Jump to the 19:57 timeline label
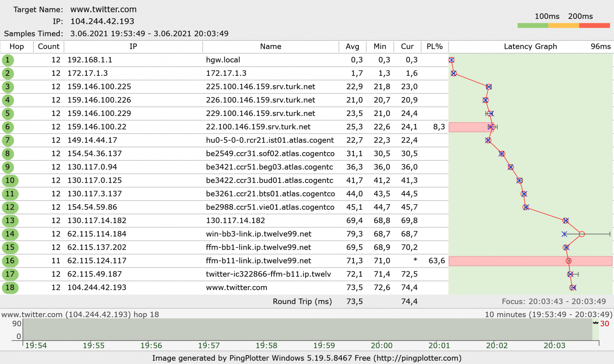This screenshot has width=614, height=364. click(x=209, y=345)
